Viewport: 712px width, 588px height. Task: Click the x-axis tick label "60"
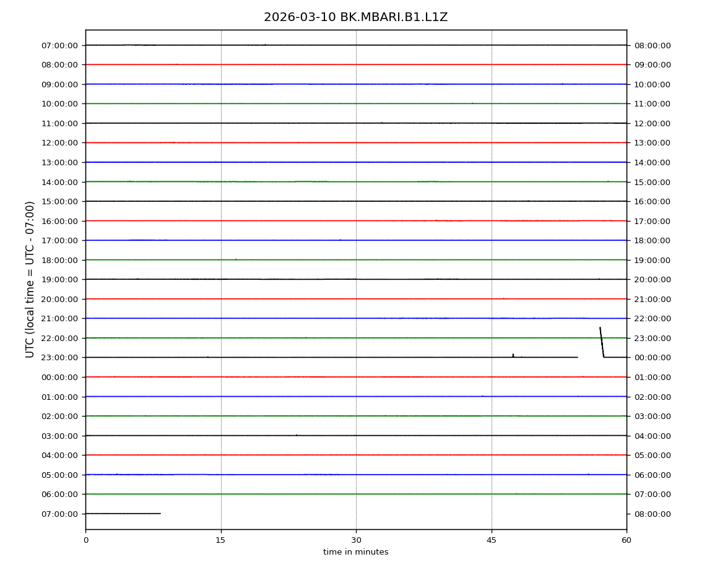(x=627, y=540)
